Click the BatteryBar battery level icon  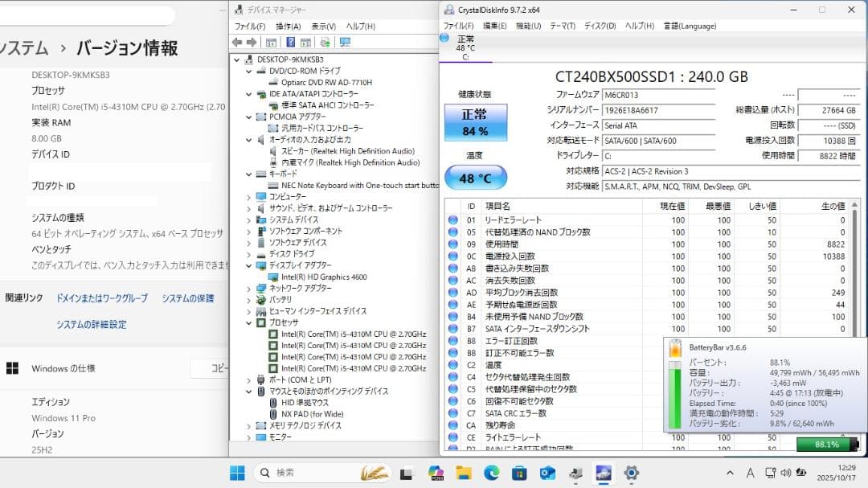pos(676,351)
